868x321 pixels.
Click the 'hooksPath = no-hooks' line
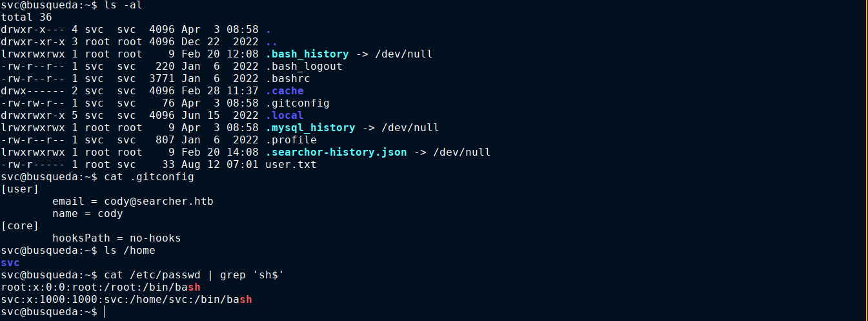(x=117, y=238)
